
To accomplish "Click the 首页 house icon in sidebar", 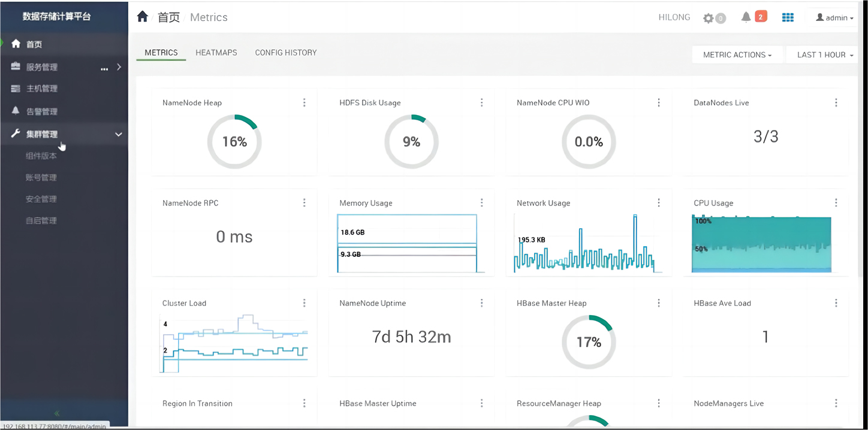I will tap(16, 44).
